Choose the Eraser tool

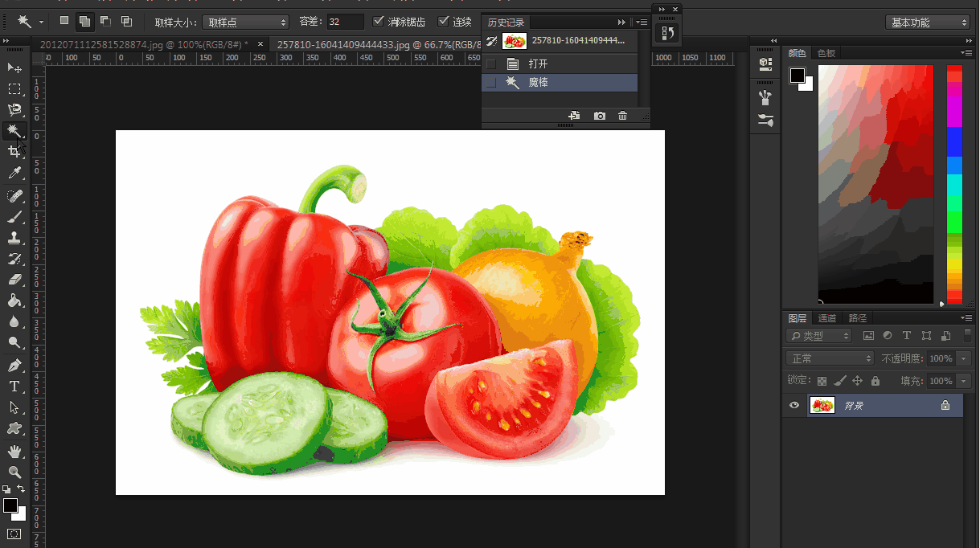[14, 280]
